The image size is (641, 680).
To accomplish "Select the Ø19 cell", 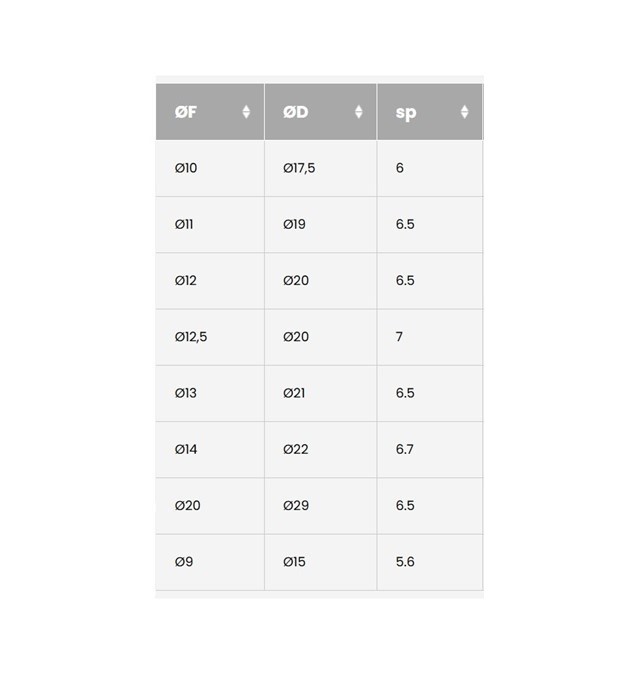I will [x=320, y=225].
